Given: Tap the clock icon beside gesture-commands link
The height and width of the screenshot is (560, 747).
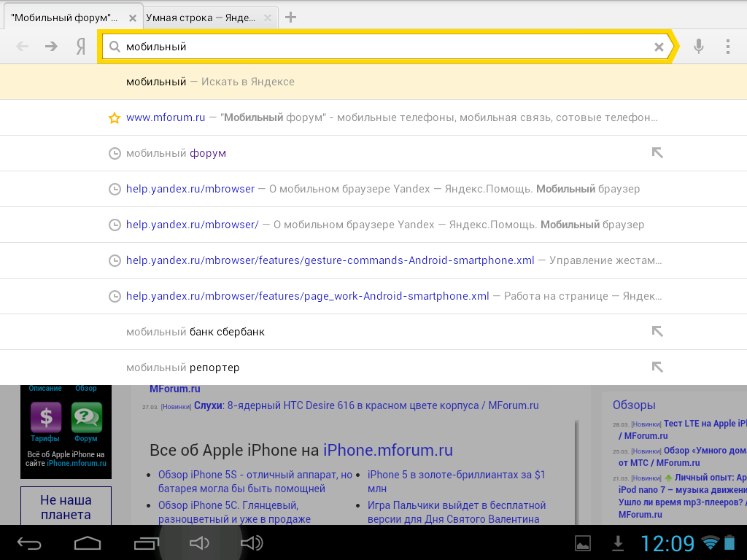Looking at the screenshot, I should point(115,260).
